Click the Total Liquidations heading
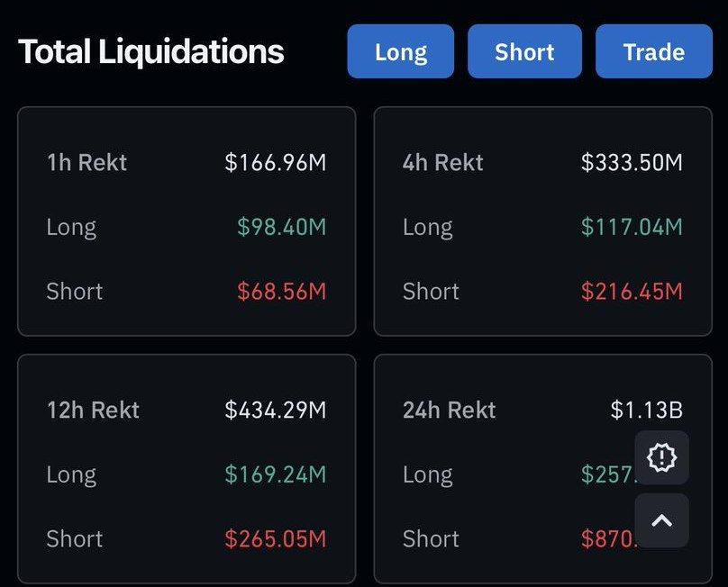728x587 pixels. click(x=150, y=51)
